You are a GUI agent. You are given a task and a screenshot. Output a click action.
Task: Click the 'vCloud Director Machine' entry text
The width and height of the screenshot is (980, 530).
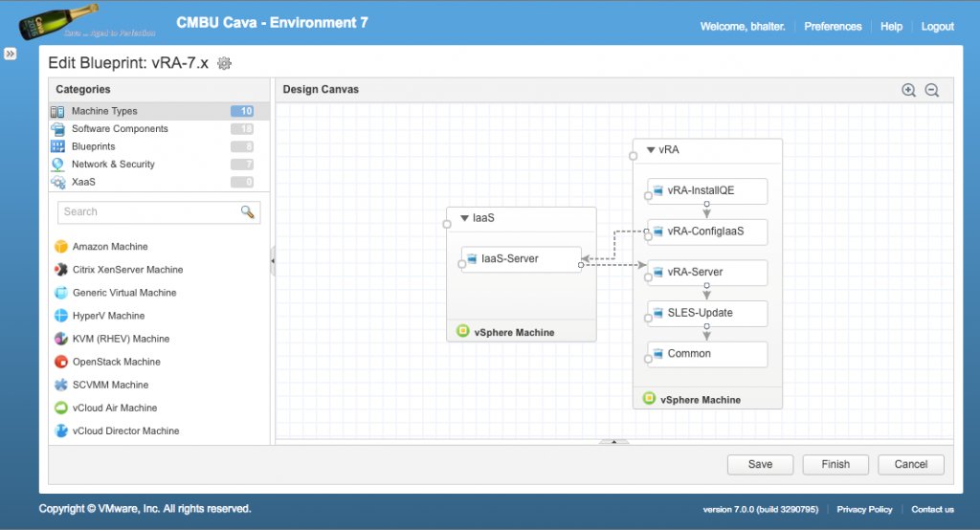click(125, 431)
